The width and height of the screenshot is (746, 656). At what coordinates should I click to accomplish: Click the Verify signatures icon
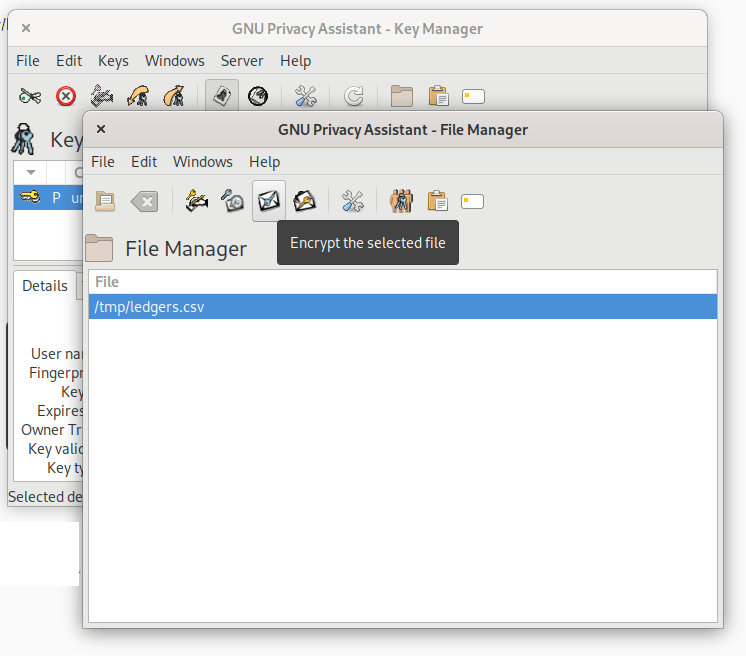point(232,201)
